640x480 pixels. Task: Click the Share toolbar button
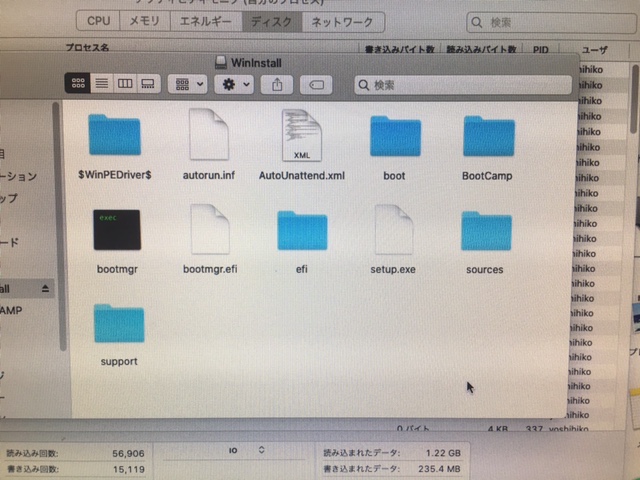[x=277, y=84]
